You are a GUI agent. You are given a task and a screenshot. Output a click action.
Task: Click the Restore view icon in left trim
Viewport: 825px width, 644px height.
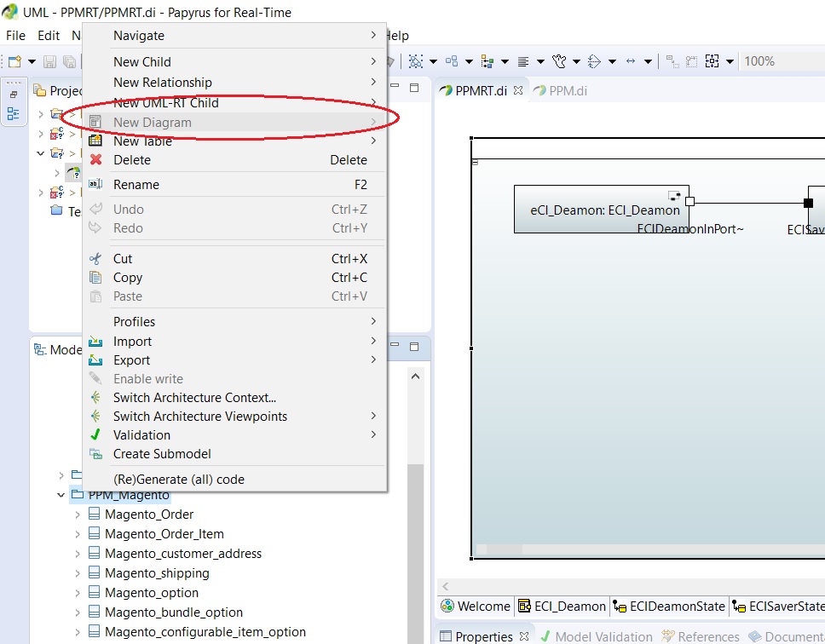[x=14, y=95]
